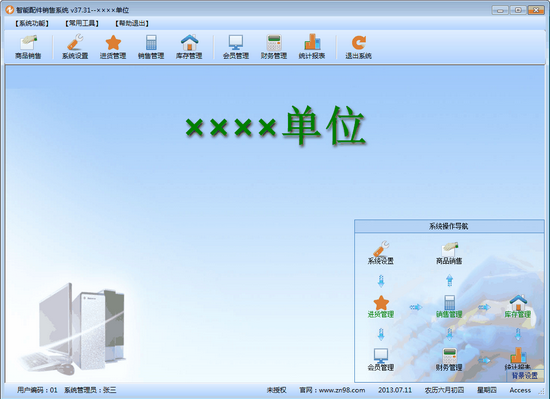Maximize the application window
Screen dimensions: 550x399
click(518, 10)
